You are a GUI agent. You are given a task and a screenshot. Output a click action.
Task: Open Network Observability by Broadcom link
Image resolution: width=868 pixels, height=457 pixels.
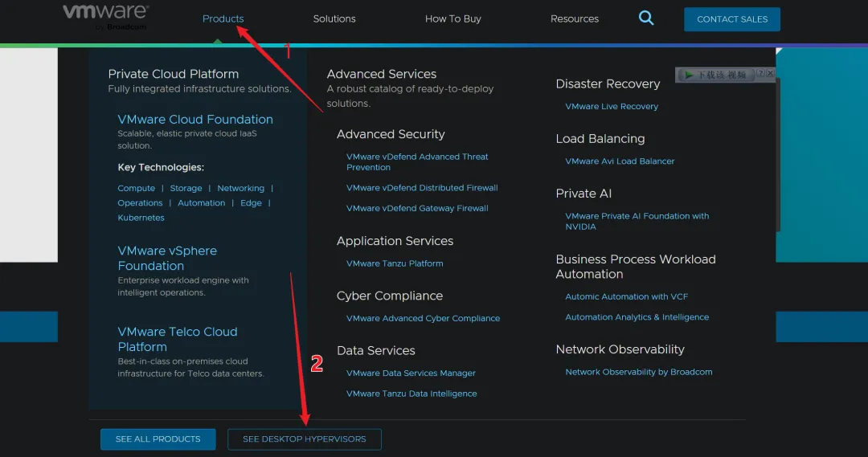(638, 372)
